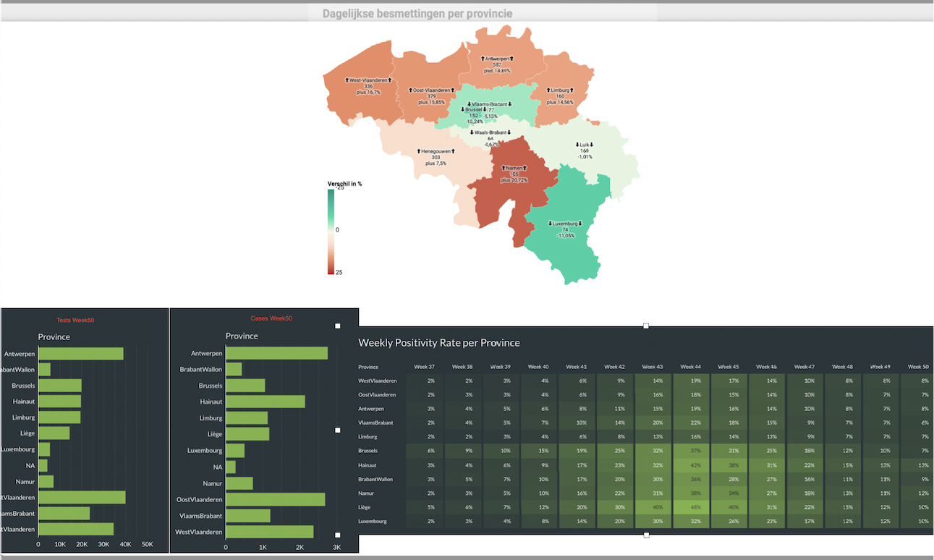Select the Liège Week 44 cell showing 48%
934x560 pixels.
pyautogui.click(x=691, y=507)
